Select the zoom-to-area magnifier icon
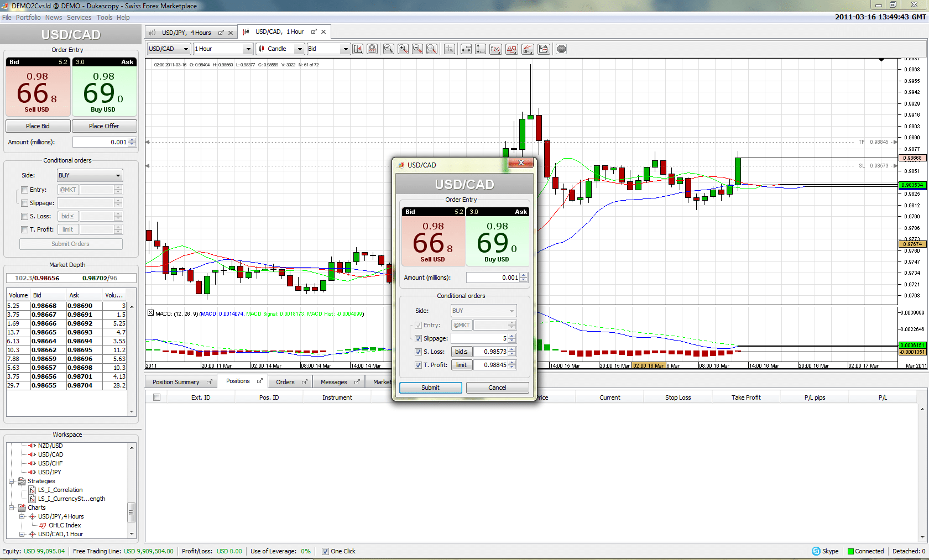929x560 pixels. pyautogui.click(x=432, y=49)
